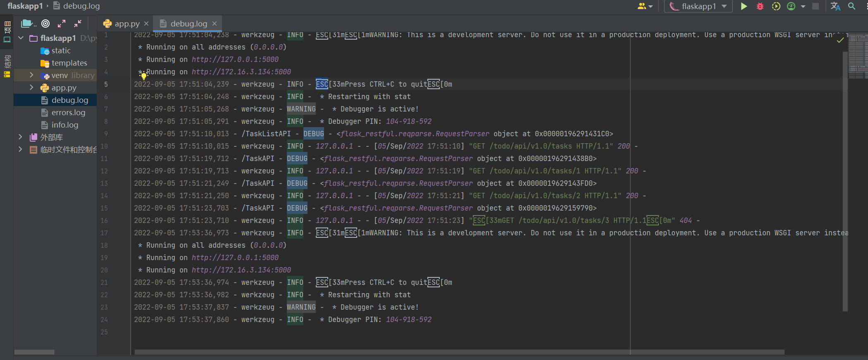
Task: Run the flaskapp1 configuration
Action: click(x=744, y=6)
